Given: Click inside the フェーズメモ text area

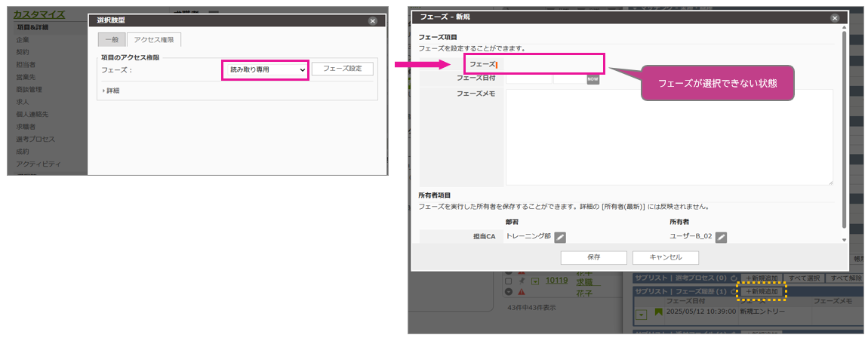Looking at the screenshot, I should [x=669, y=137].
